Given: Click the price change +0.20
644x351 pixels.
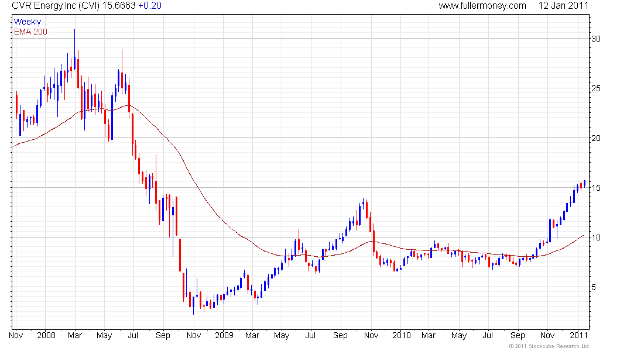Looking at the screenshot, I should point(149,6).
